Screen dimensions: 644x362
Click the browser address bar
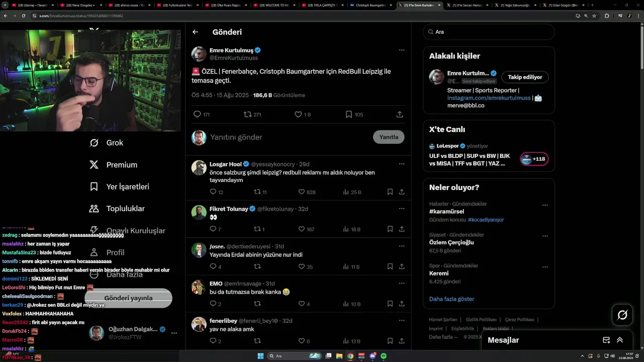click(302, 16)
